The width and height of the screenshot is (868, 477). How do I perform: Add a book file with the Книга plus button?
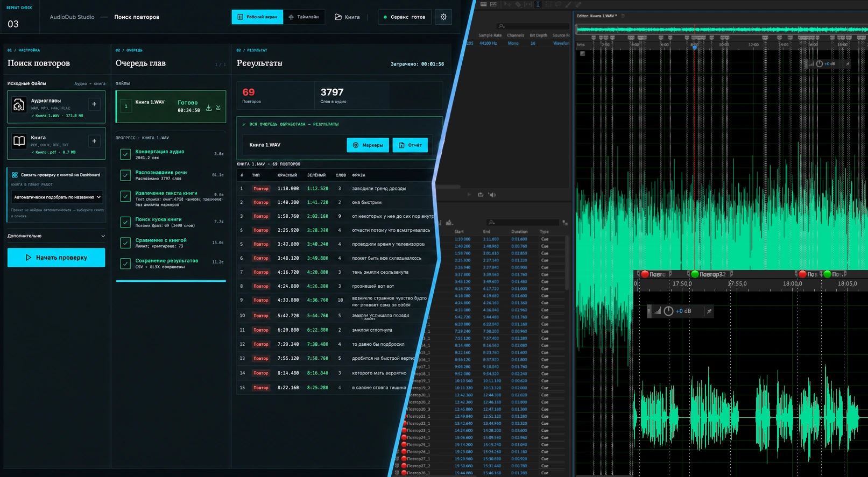pos(94,141)
